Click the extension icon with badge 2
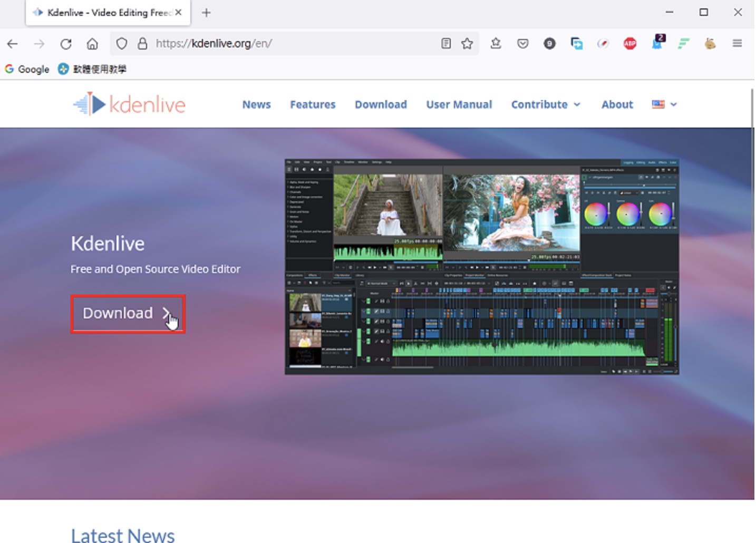The image size is (756, 543). point(658,42)
